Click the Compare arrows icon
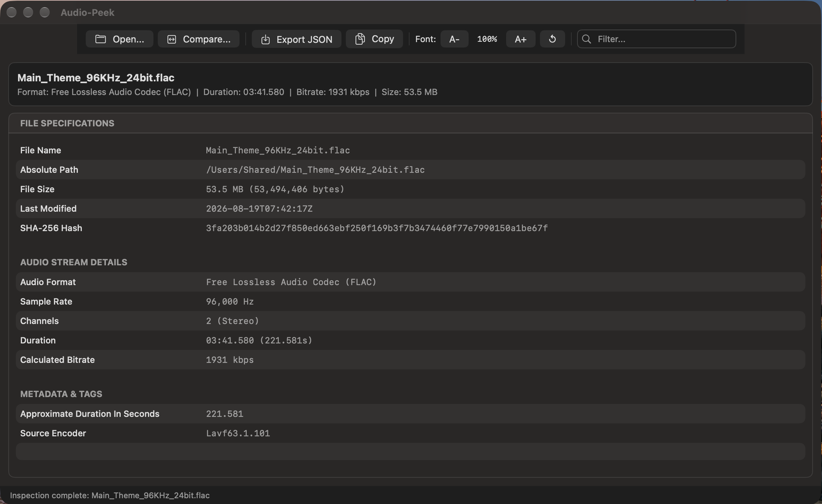The image size is (822, 504). click(x=172, y=39)
